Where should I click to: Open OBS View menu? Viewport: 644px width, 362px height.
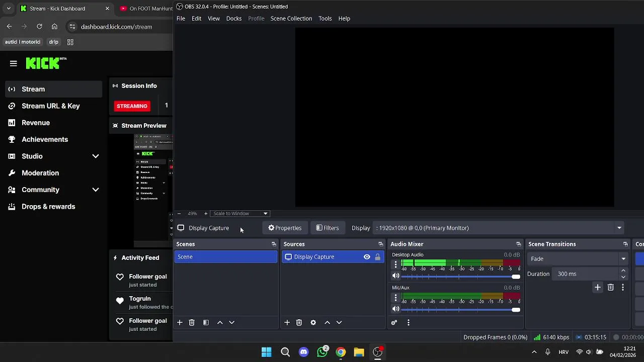pos(214,19)
